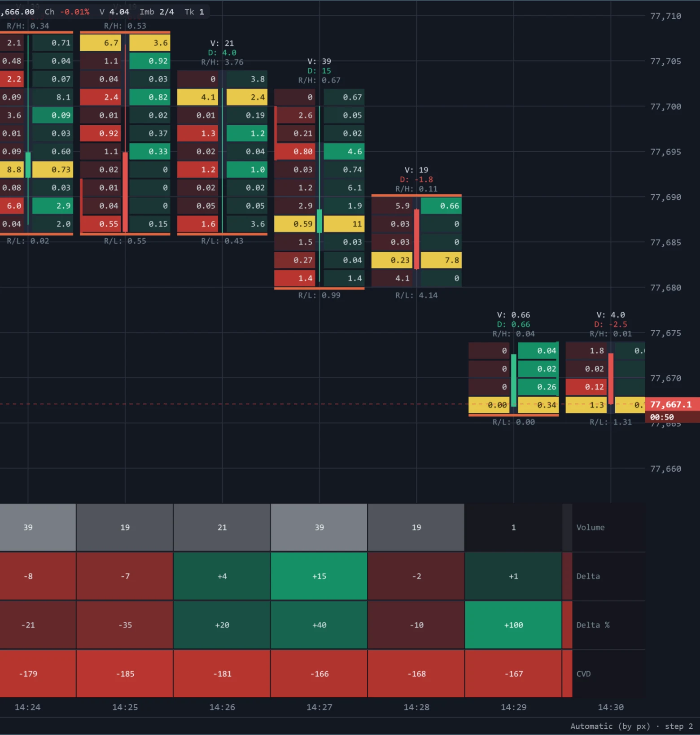Viewport: 700px width, 735px height.
Task: Click the +15 Delta cell
Action: [319, 576]
